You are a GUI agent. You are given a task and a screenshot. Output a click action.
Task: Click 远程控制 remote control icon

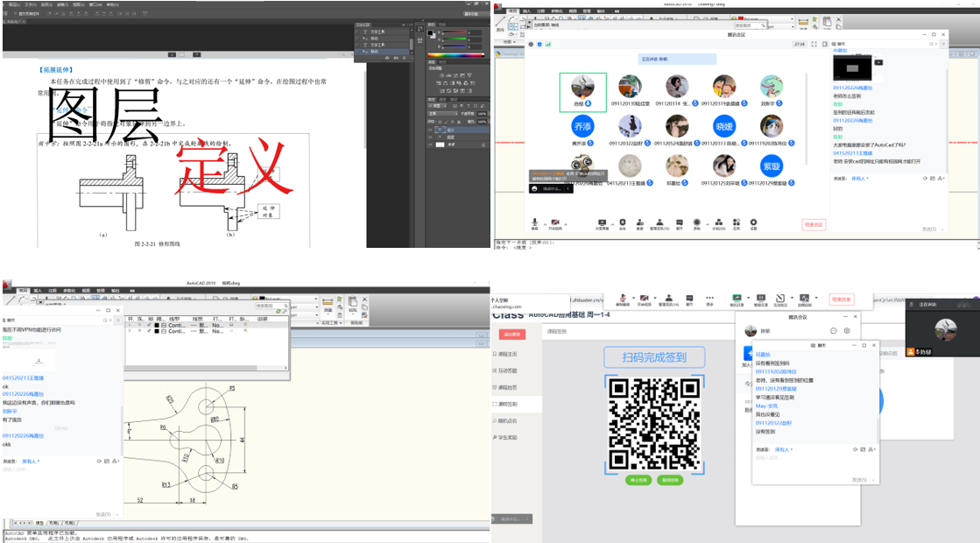click(x=804, y=300)
